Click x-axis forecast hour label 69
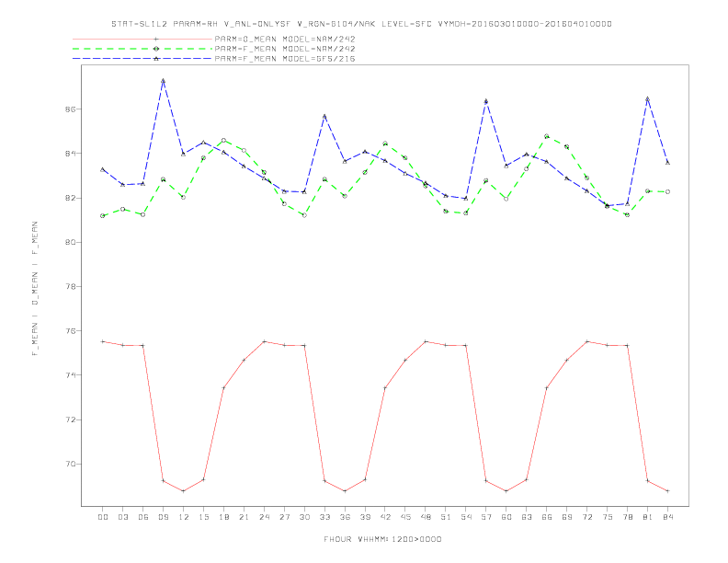This screenshot has height=563, width=728. coord(567,517)
